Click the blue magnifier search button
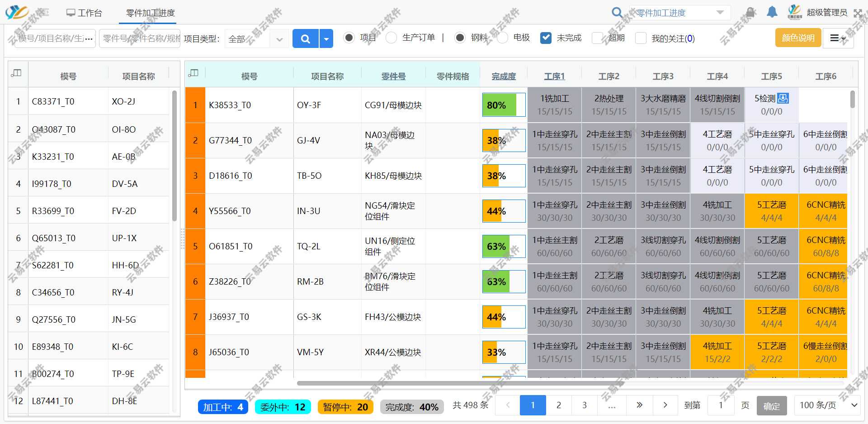 (305, 38)
